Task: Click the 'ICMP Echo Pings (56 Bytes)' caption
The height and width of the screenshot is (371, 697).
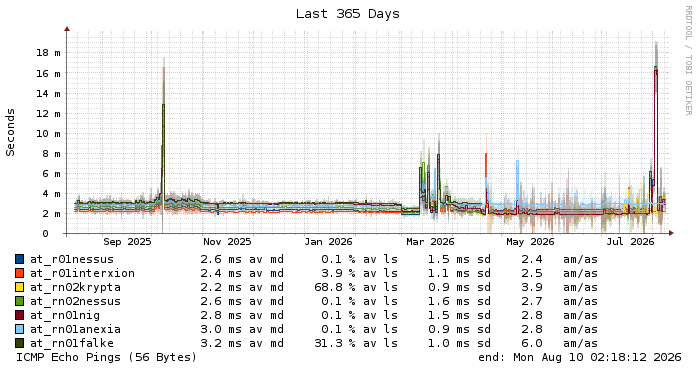Action: tap(106, 357)
